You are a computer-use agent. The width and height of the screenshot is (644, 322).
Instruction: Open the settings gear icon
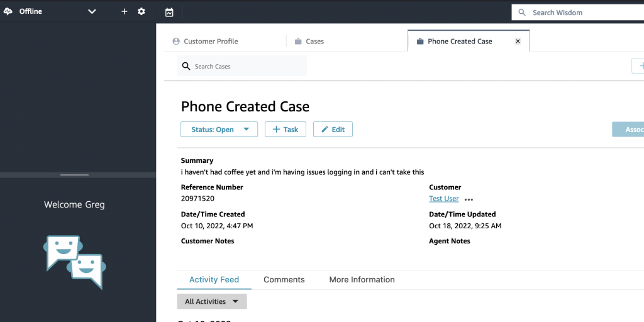tap(142, 11)
